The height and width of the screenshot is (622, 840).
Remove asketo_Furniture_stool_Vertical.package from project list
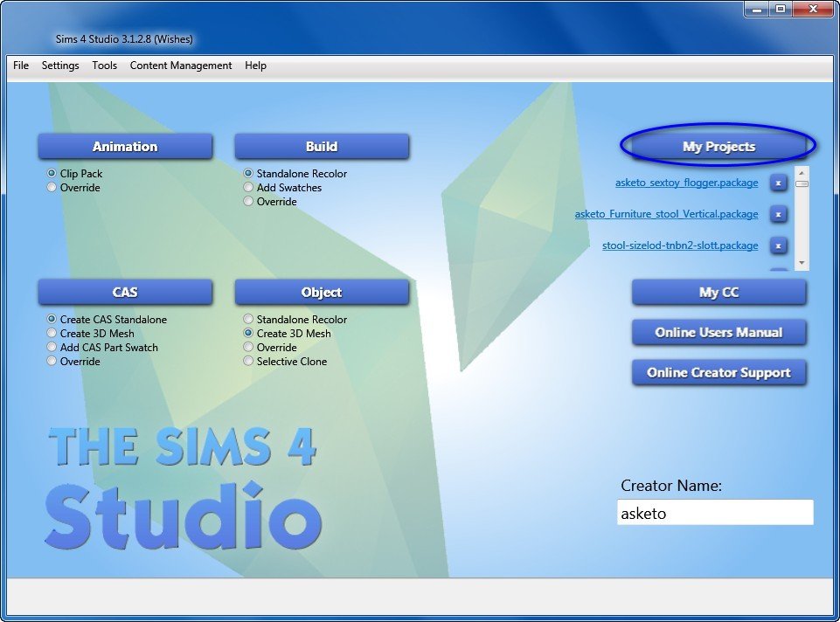779,214
